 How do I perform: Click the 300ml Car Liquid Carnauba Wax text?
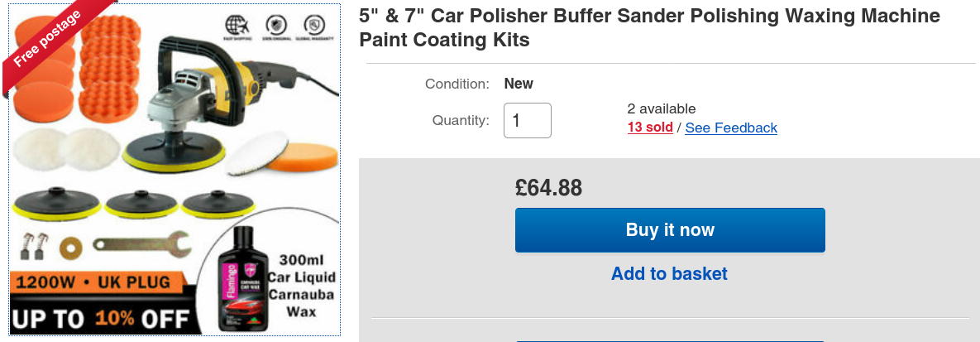[301, 286]
